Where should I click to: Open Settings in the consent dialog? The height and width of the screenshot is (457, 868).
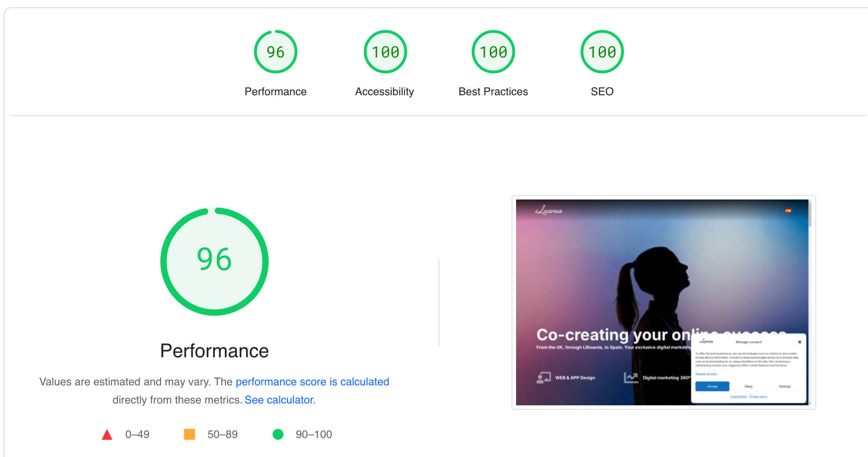[785, 386]
